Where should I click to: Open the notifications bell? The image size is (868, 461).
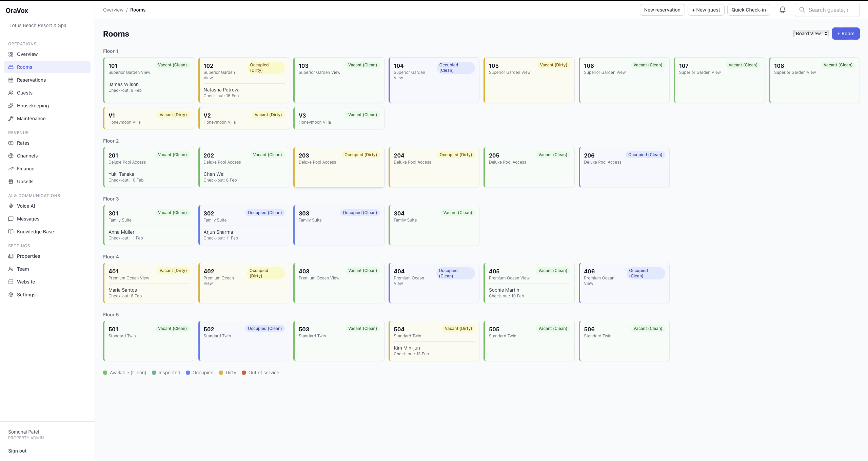click(782, 10)
